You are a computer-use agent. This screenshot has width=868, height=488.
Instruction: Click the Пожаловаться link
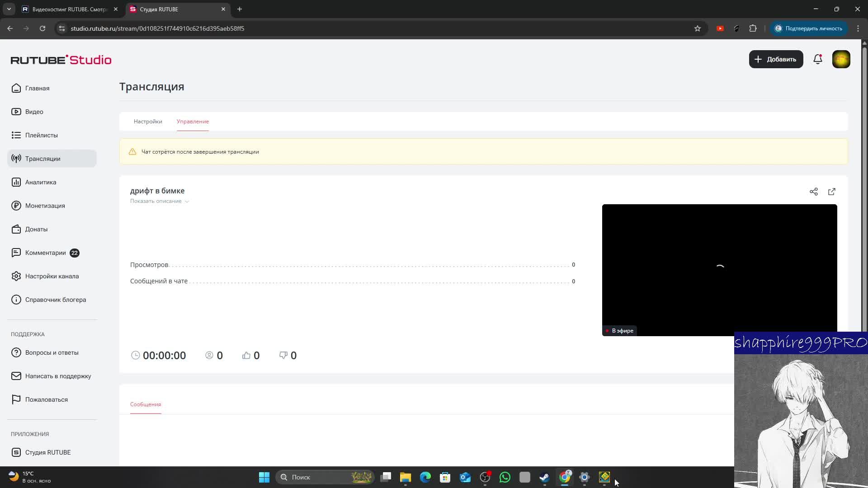(x=52, y=399)
